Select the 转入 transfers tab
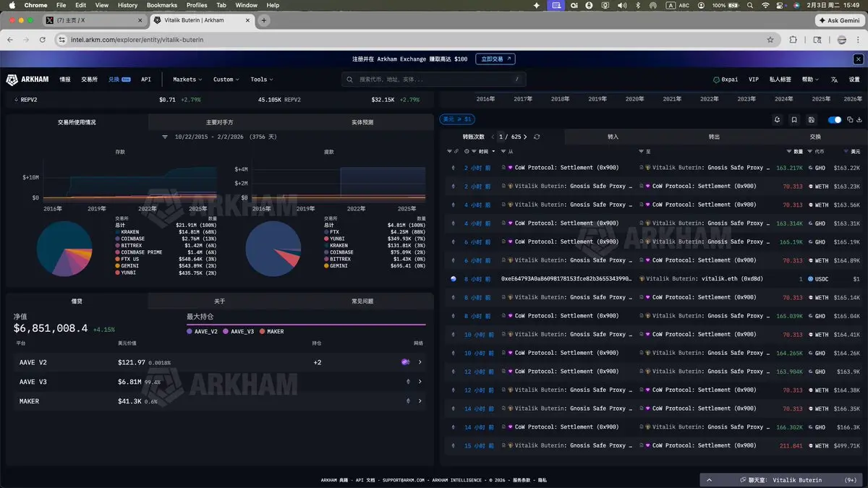The image size is (868, 488). click(613, 137)
